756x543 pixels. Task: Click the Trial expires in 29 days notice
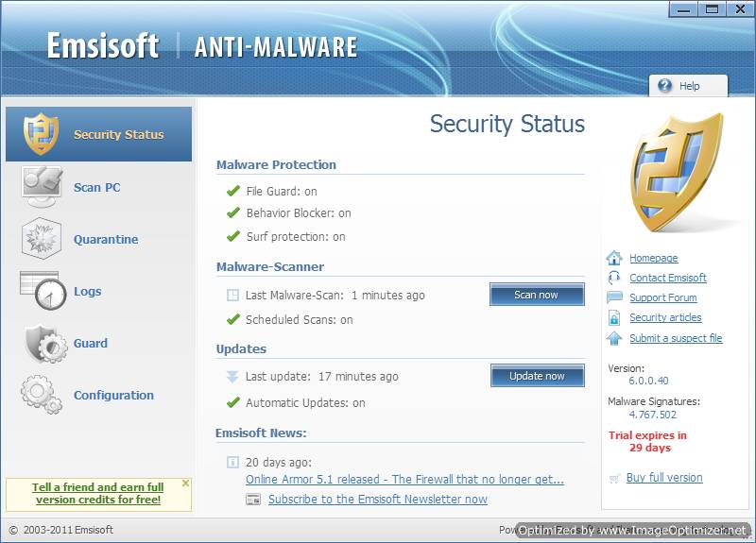pyautogui.click(x=647, y=441)
